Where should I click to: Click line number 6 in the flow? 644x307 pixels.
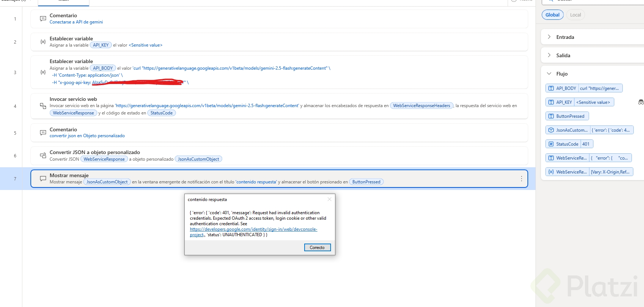(x=15, y=156)
